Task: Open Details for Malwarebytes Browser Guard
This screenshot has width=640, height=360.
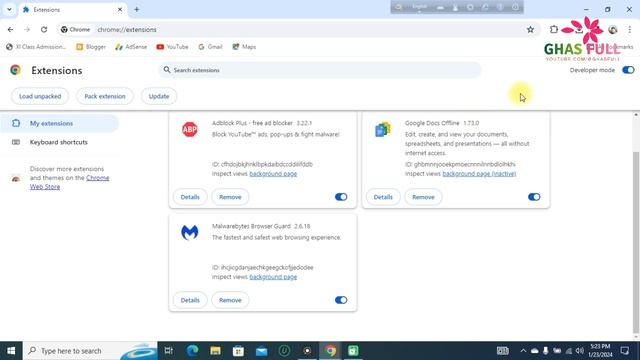Action: pos(190,300)
